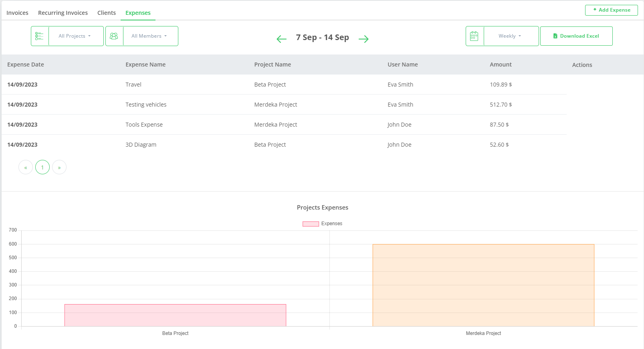Click John Doe in the Tools Expense row
This screenshot has height=349, width=644.
tap(400, 125)
